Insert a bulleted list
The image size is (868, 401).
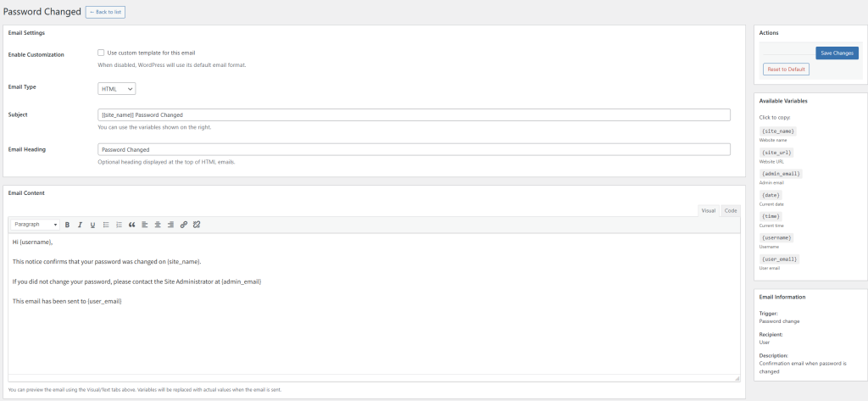click(x=106, y=225)
